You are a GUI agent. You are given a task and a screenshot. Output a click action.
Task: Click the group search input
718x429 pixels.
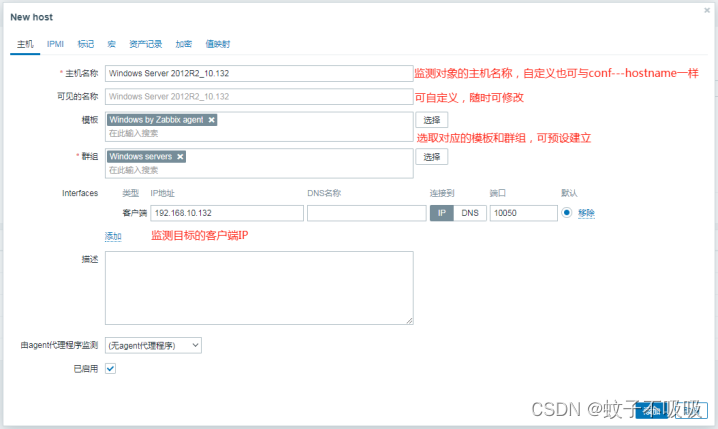[x=259, y=170]
